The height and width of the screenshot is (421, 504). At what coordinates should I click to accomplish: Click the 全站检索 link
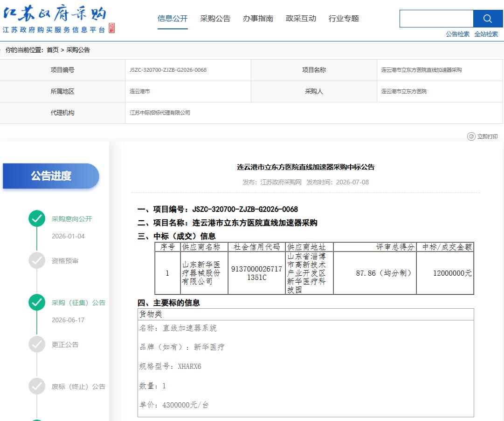(x=486, y=34)
